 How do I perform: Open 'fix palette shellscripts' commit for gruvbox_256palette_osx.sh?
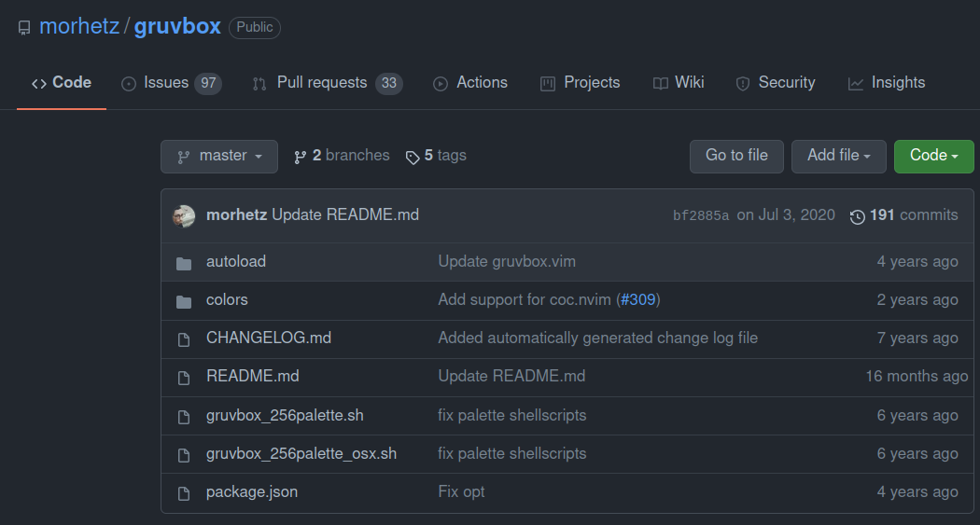[x=511, y=454]
